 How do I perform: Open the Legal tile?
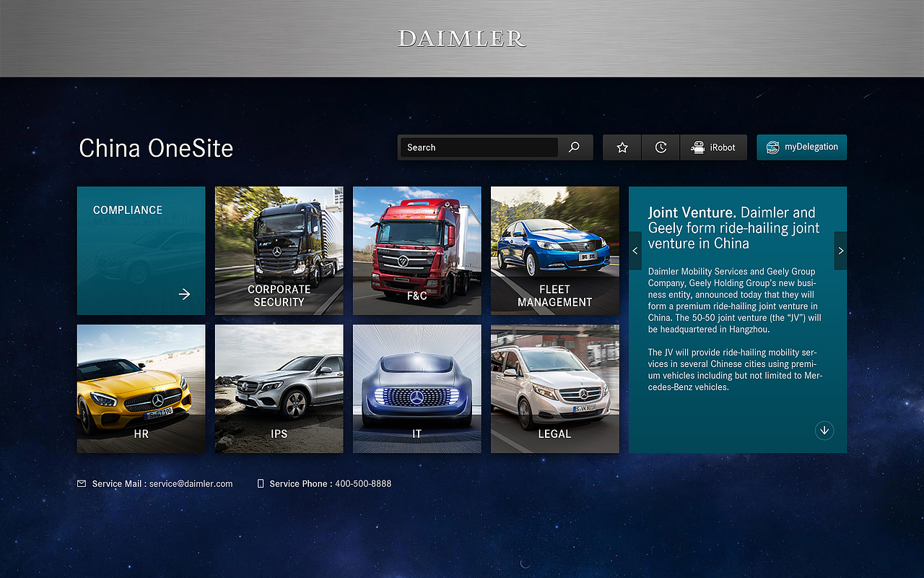point(554,389)
